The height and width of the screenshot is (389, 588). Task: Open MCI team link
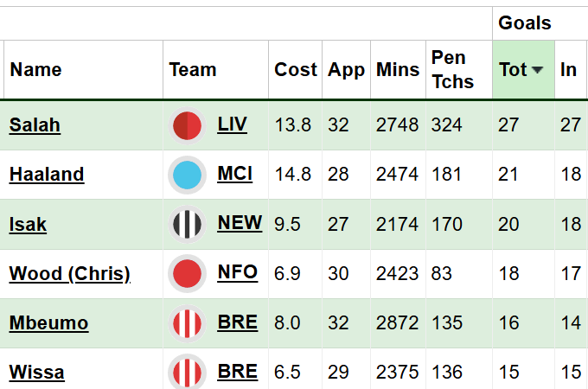click(234, 174)
